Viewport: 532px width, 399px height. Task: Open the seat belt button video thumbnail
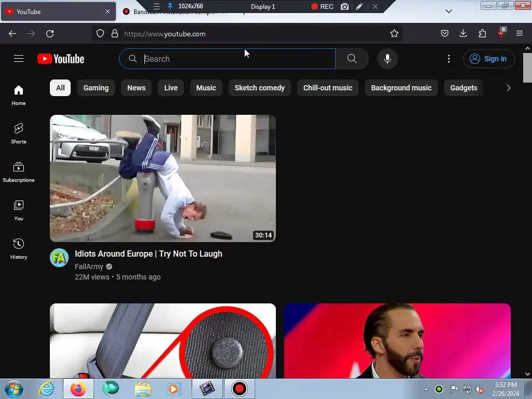[x=163, y=341]
